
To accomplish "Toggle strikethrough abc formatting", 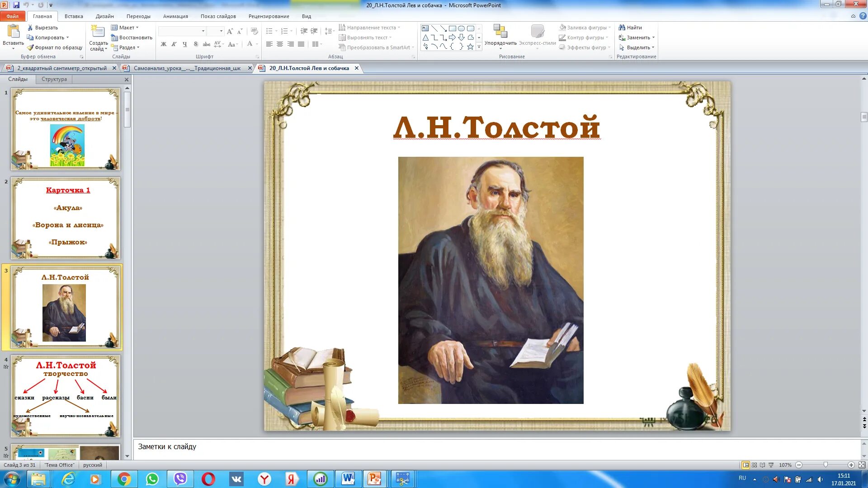I will (206, 44).
